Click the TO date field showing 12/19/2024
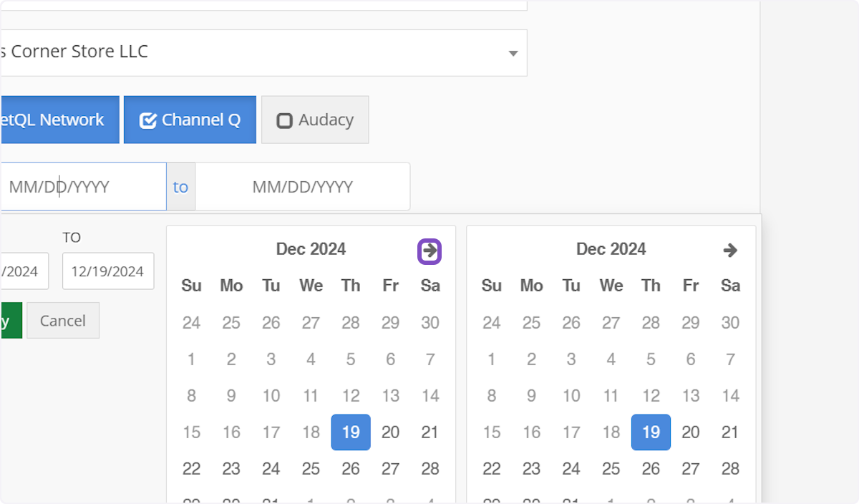The width and height of the screenshot is (859, 504). (108, 271)
